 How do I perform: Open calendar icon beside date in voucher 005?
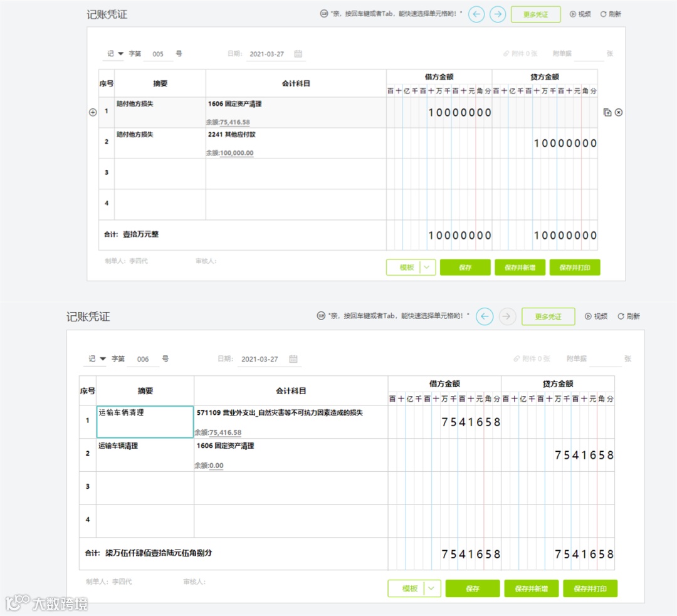tap(298, 53)
